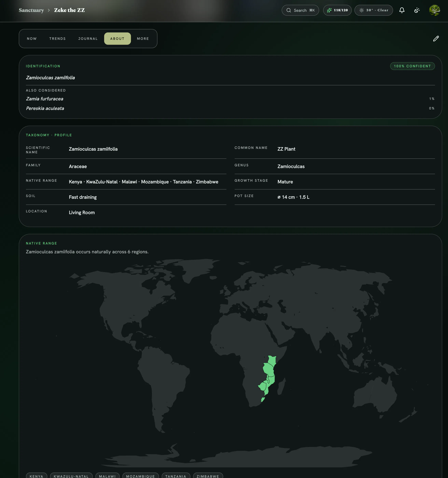448x478 pixels.
Task: Open the notifications bell
Action: click(402, 10)
